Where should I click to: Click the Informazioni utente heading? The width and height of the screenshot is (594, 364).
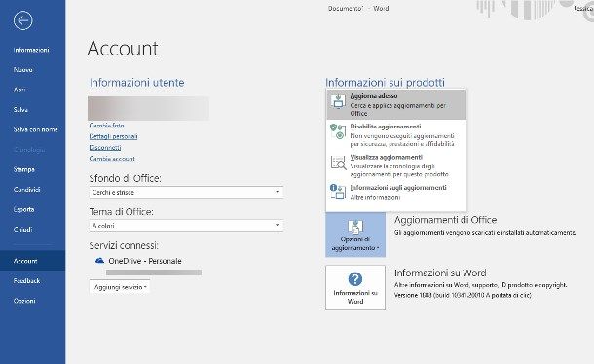(136, 82)
